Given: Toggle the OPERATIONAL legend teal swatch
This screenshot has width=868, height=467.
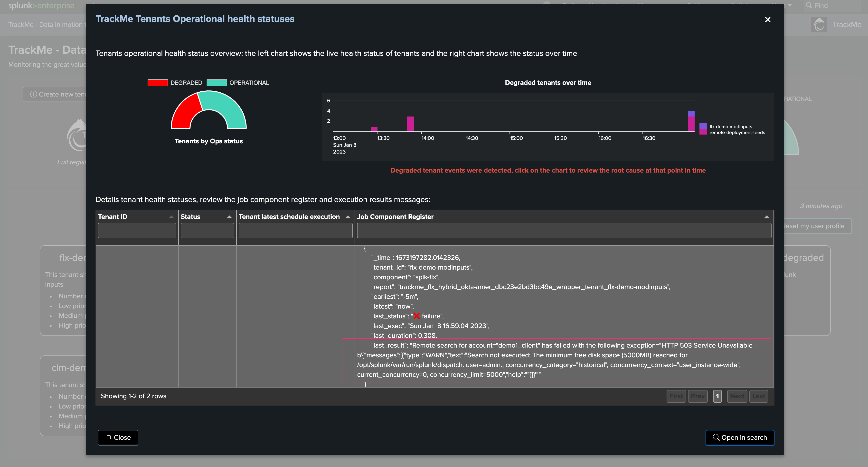Looking at the screenshot, I should pyautogui.click(x=217, y=83).
